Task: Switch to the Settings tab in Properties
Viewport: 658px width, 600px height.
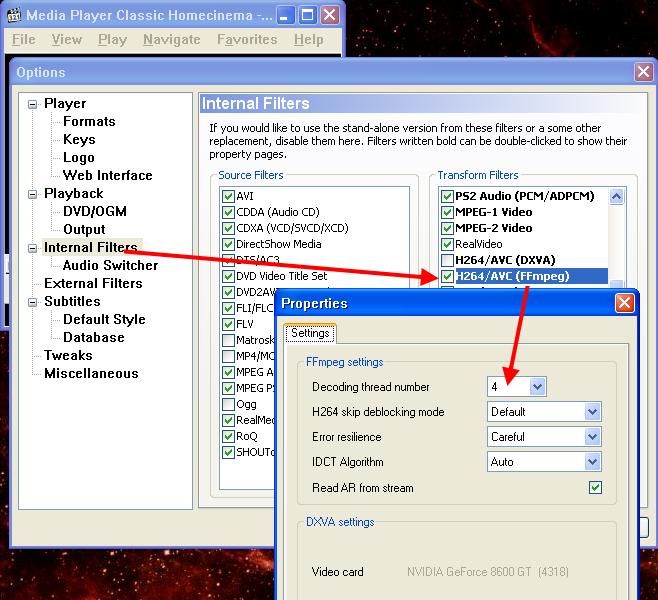Action: (x=310, y=333)
